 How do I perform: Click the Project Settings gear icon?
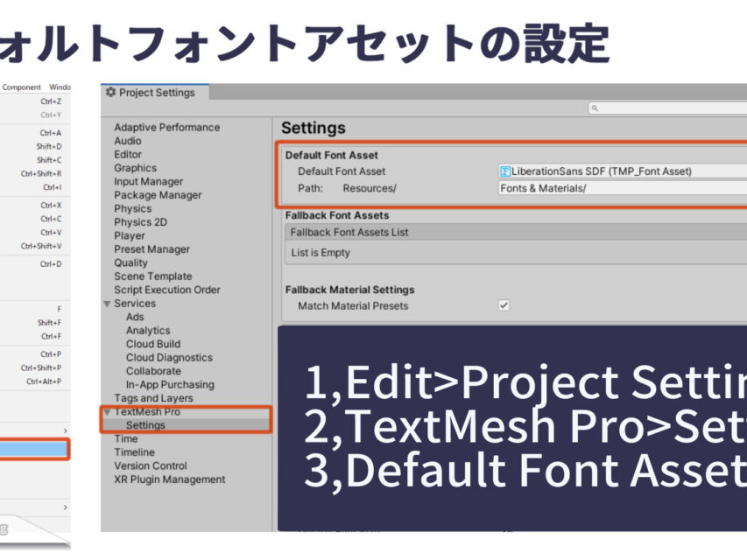click(x=110, y=92)
